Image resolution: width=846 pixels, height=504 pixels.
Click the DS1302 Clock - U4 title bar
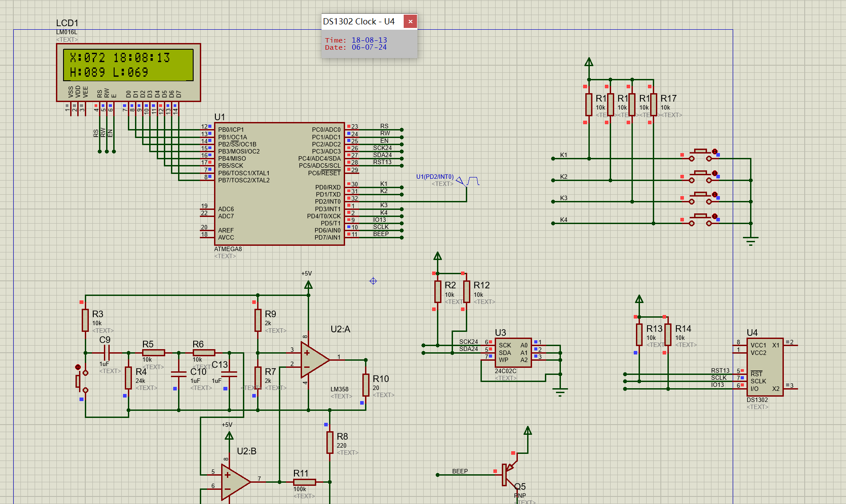click(x=362, y=21)
